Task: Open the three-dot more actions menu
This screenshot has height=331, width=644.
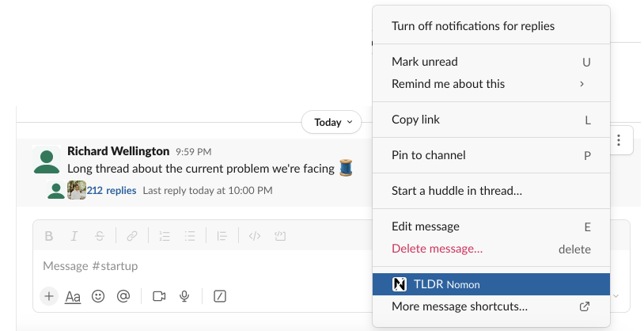Action: [619, 142]
